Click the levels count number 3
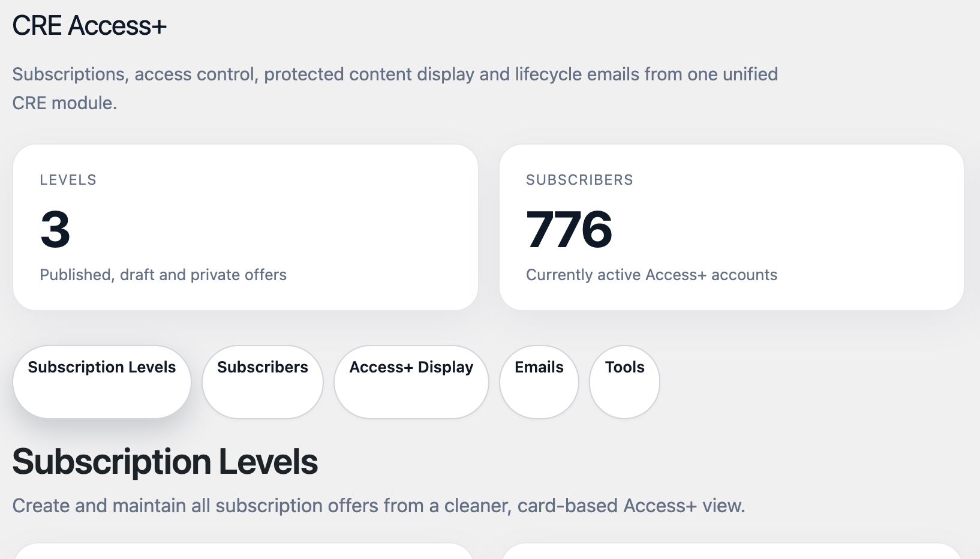This screenshot has width=980, height=559. click(55, 229)
